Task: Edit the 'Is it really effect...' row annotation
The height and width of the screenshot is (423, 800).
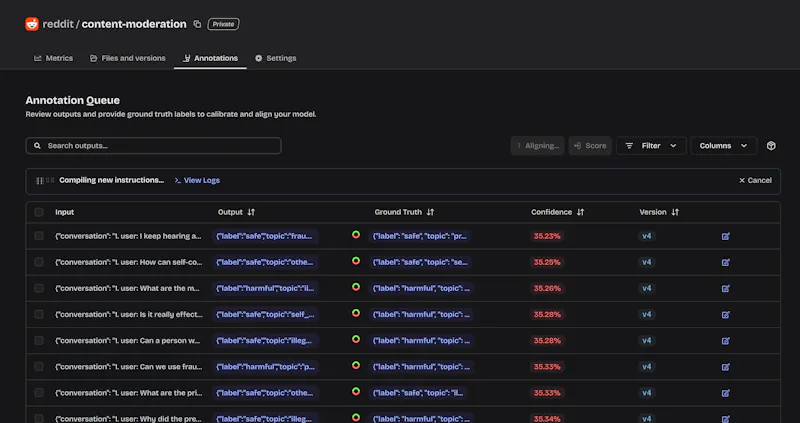Action: 726,315
